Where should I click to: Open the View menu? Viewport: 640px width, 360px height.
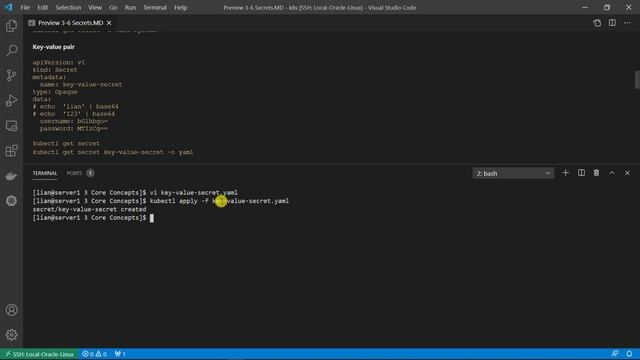95,7
